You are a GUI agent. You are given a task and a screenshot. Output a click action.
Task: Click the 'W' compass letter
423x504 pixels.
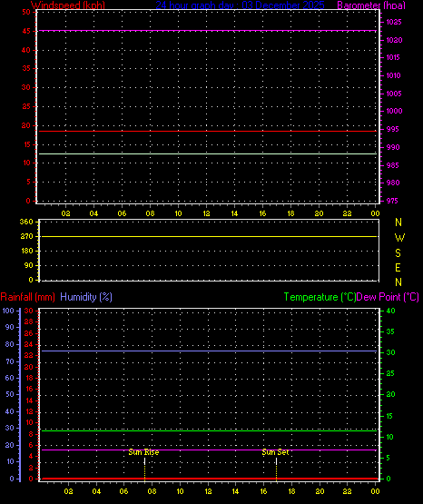[399, 238]
